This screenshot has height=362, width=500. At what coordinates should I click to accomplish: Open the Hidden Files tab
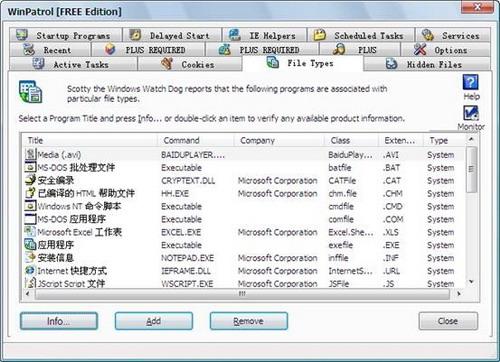(427, 64)
